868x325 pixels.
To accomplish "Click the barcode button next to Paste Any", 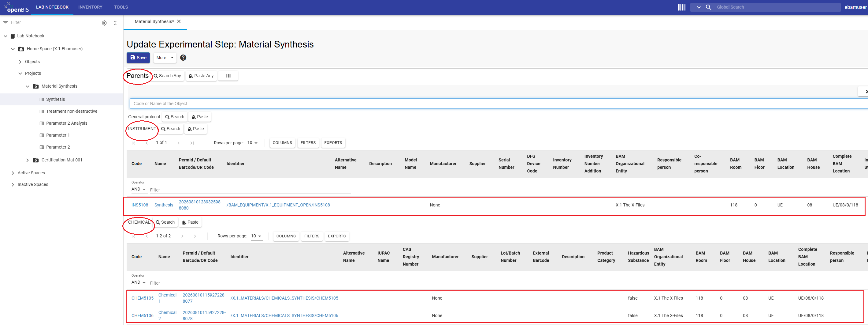I will [228, 76].
